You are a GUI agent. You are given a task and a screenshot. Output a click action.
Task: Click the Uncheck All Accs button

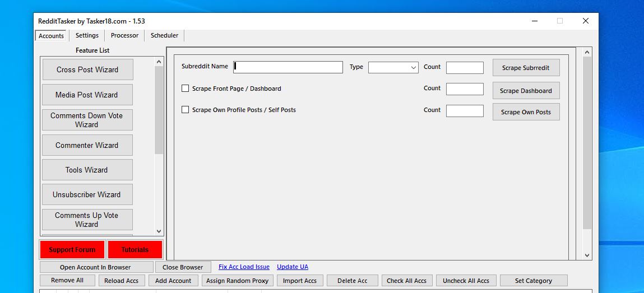(466, 281)
